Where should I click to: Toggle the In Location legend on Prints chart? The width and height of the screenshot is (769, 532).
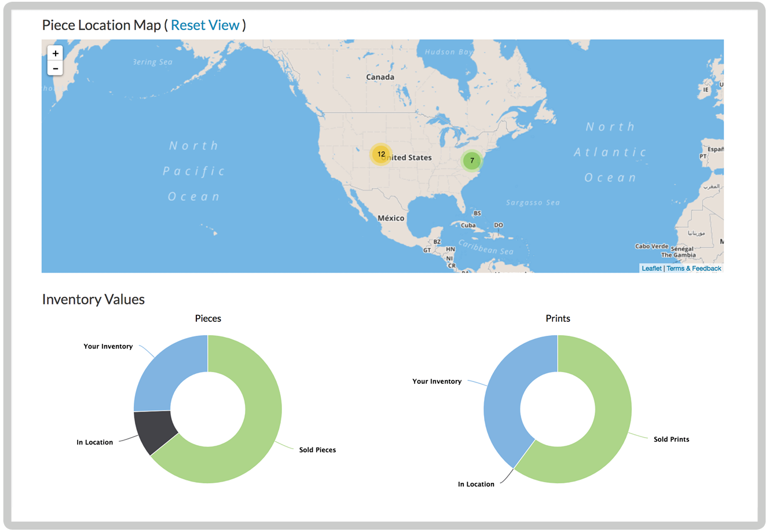pos(475,484)
